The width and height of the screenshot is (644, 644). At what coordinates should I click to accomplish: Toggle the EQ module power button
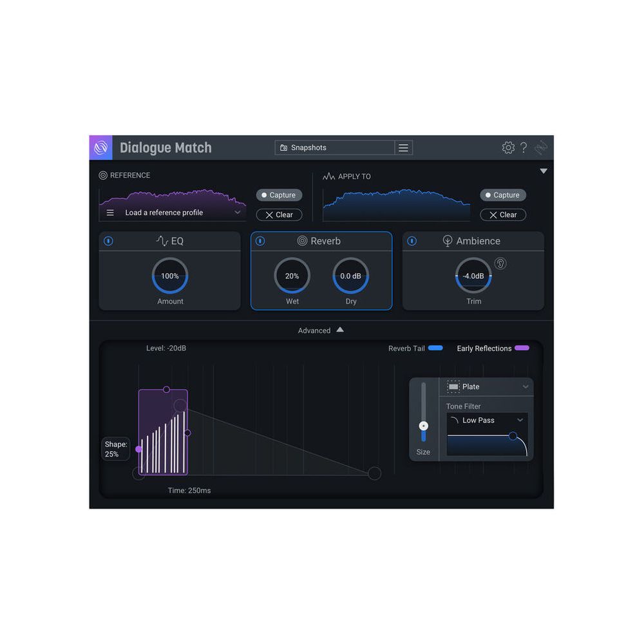(108, 241)
